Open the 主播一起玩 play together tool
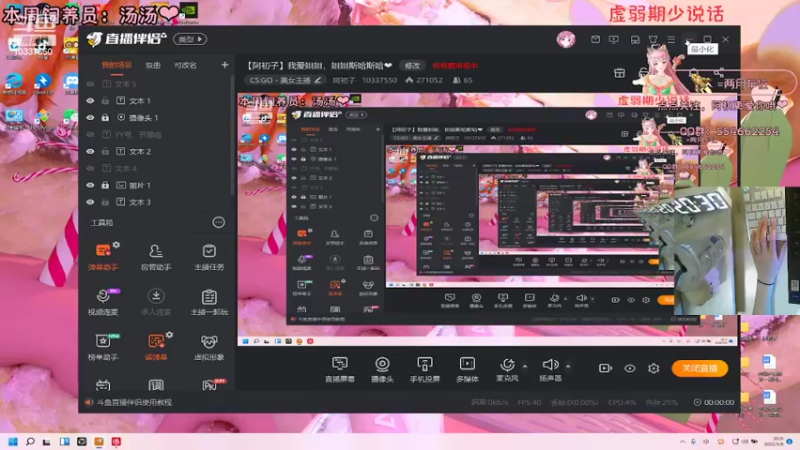Screen dimensions: 800x450 point(209,302)
